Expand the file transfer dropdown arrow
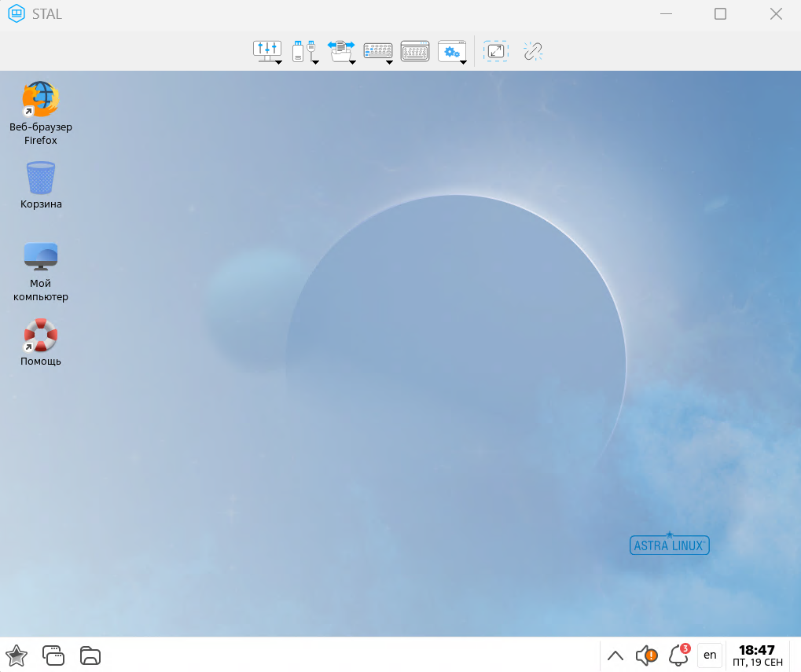This screenshot has width=801, height=672. click(352, 62)
